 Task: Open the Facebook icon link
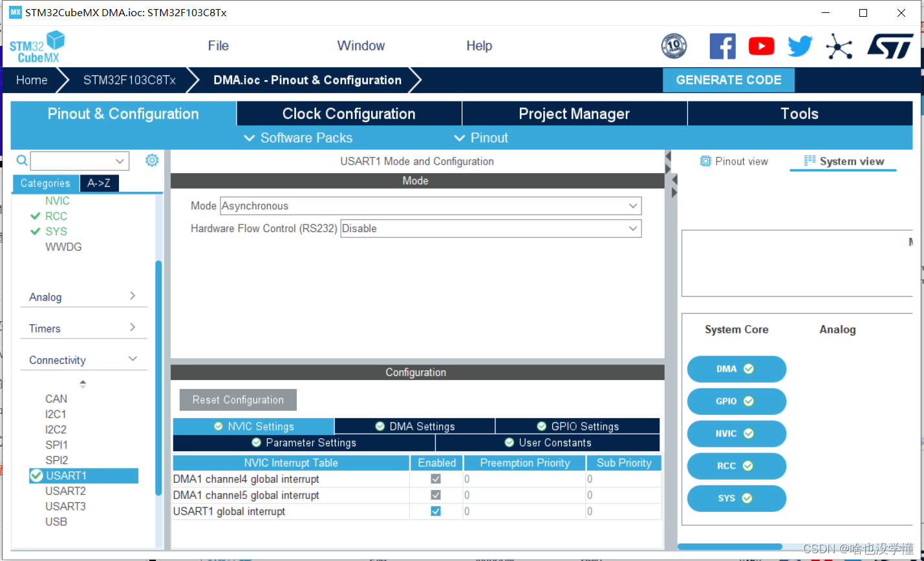coord(722,46)
